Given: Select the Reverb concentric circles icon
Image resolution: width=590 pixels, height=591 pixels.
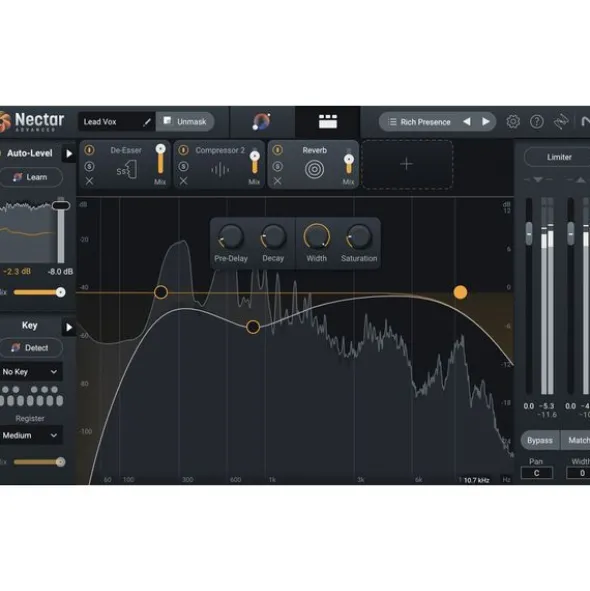Looking at the screenshot, I should click(x=314, y=170).
